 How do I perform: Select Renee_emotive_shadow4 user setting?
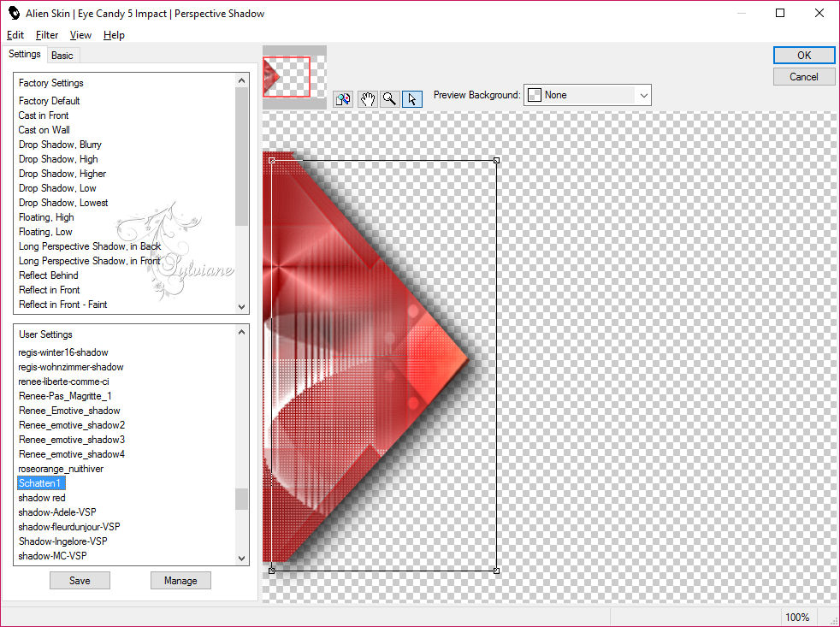point(72,453)
